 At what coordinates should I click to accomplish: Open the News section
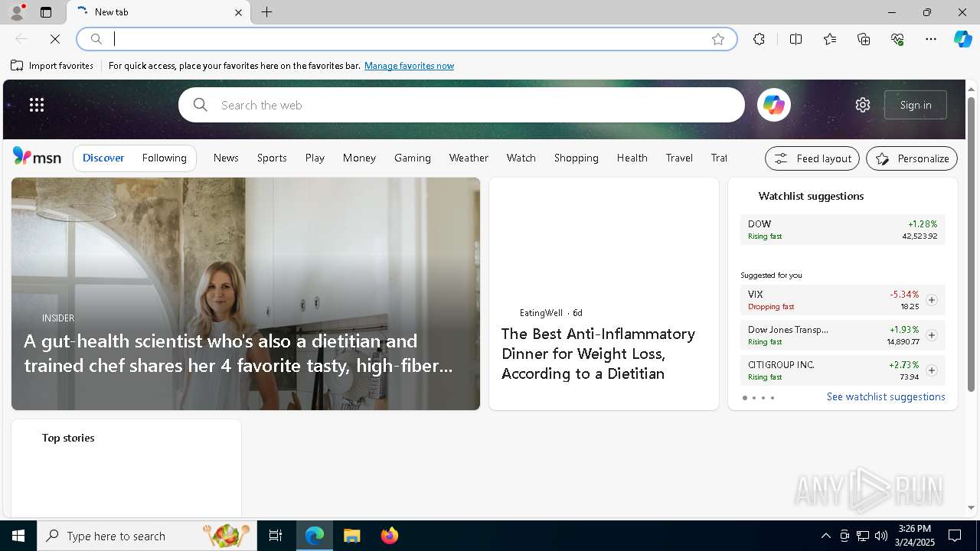coord(226,158)
